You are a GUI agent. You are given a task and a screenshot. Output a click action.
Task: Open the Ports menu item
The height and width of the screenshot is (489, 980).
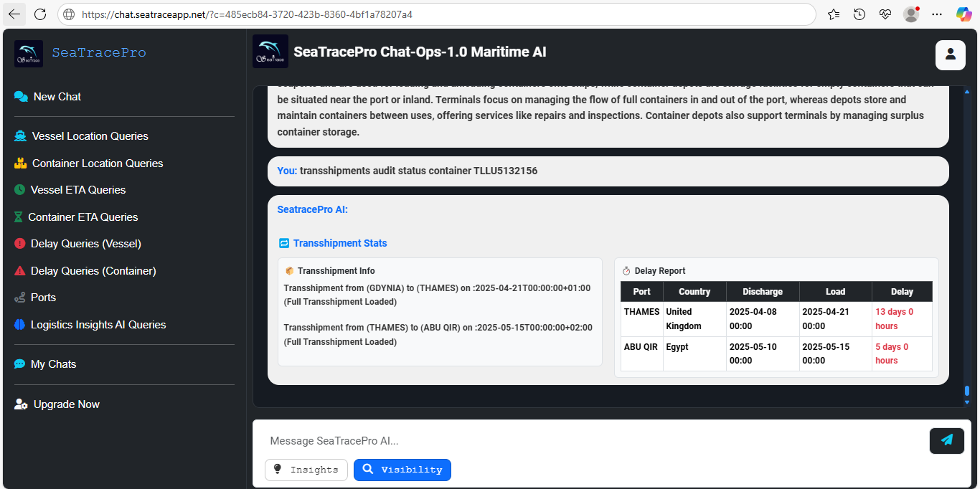pyautogui.click(x=43, y=298)
